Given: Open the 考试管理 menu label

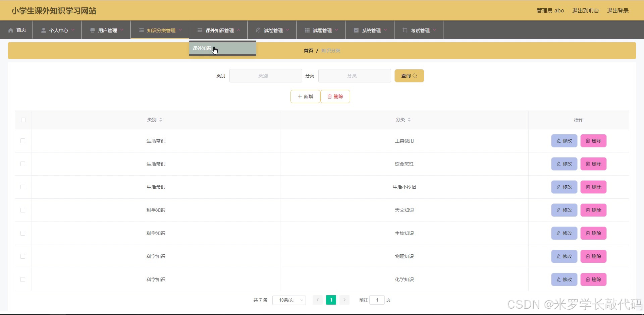Looking at the screenshot, I should 420,30.
